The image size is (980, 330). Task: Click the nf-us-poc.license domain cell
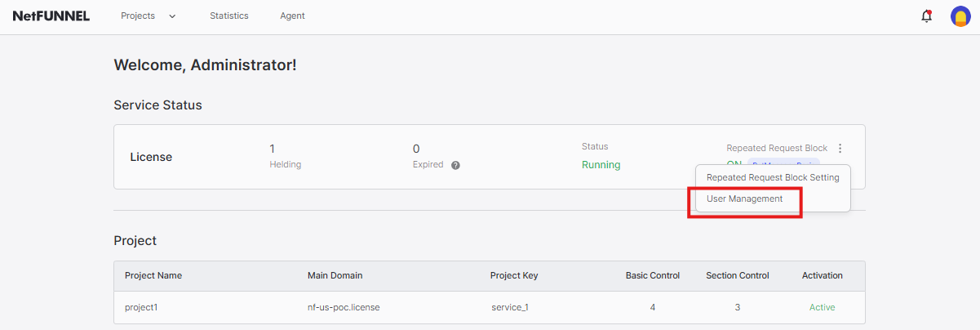[344, 307]
